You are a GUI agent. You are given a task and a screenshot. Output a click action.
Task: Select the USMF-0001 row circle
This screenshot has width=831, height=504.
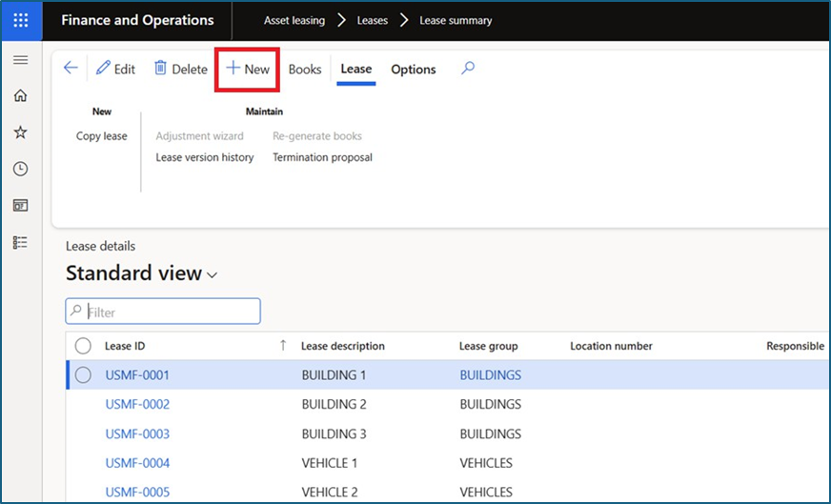pos(83,375)
